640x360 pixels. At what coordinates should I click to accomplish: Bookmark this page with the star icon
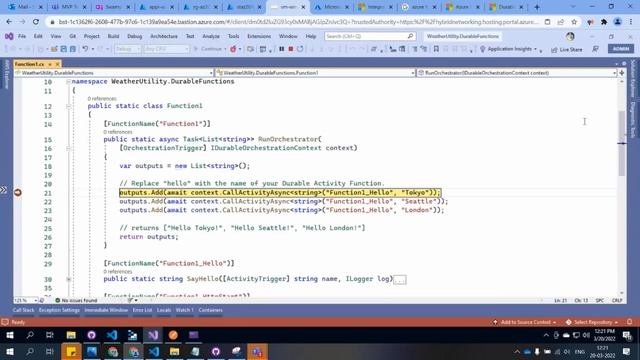[574, 22]
